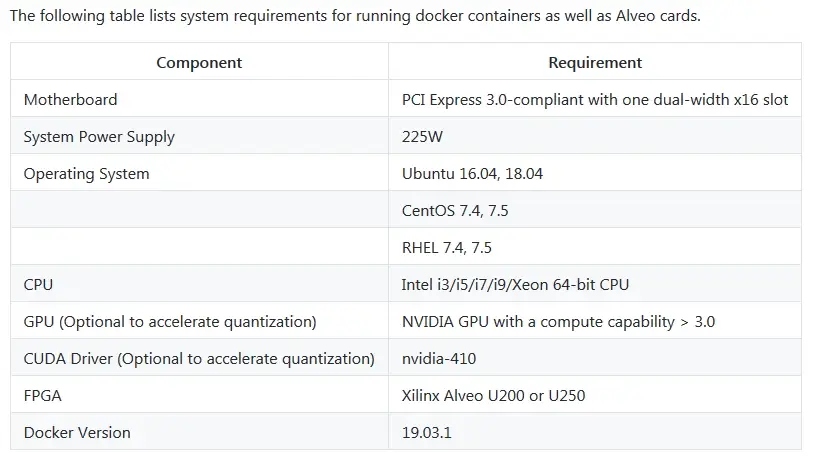
Task: Click the GPU optional quantization label
Action: (170, 321)
